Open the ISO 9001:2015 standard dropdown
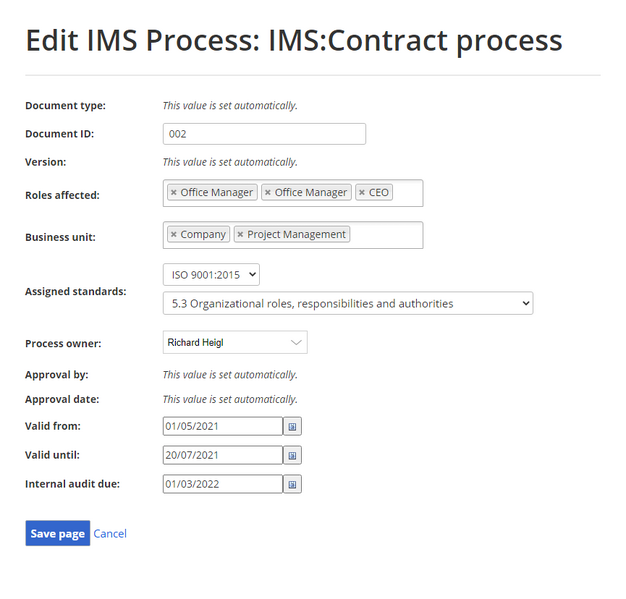Viewport: 626px width, 599px height. coord(211,275)
